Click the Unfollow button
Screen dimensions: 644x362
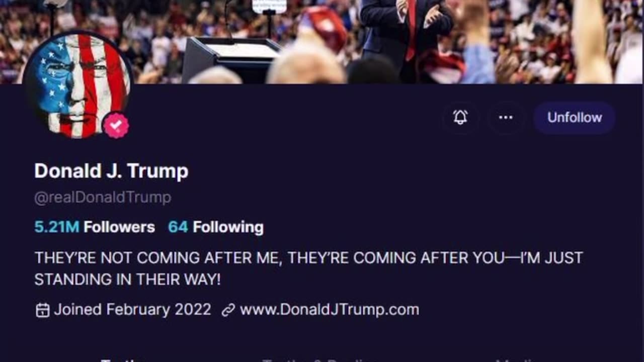pos(575,117)
